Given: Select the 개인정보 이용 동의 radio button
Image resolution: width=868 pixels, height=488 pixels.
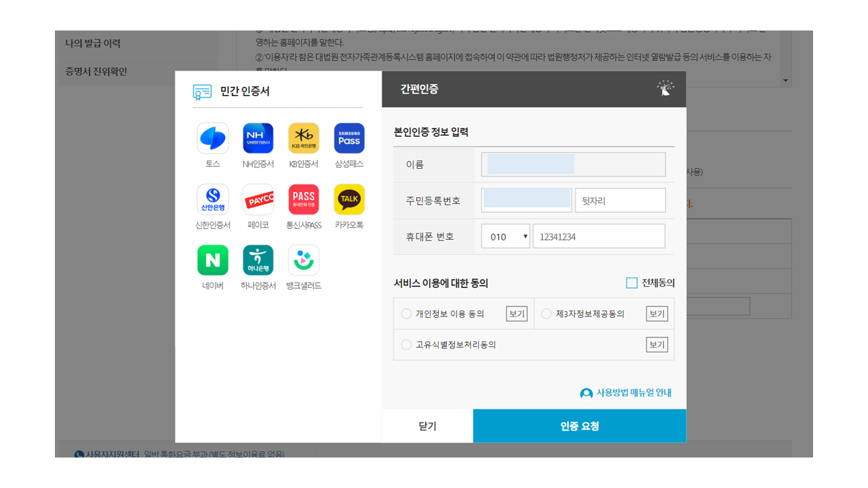Looking at the screenshot, I should click(x=408, y=313).
